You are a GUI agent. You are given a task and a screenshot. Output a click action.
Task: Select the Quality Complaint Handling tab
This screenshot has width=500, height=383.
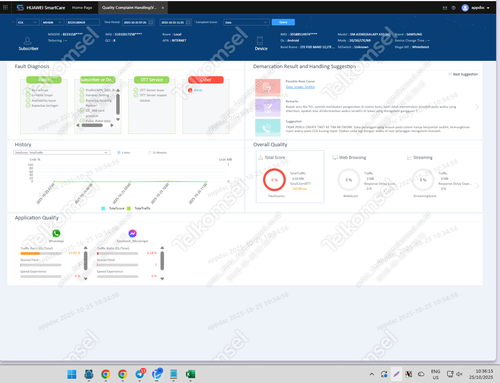click(x=129, y=7)
